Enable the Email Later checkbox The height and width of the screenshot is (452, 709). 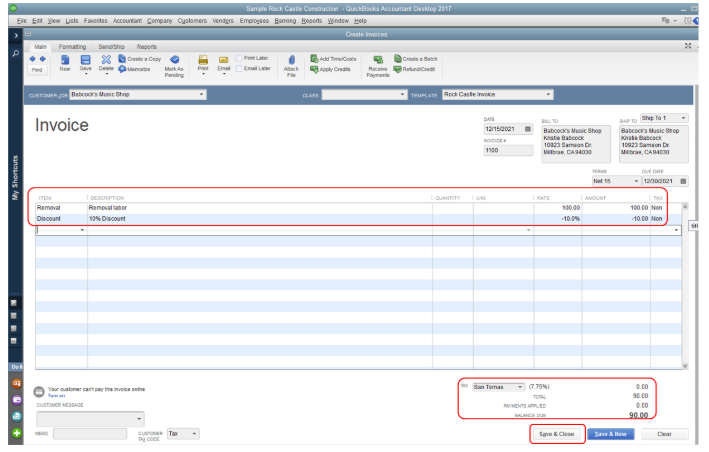point(239,69)
